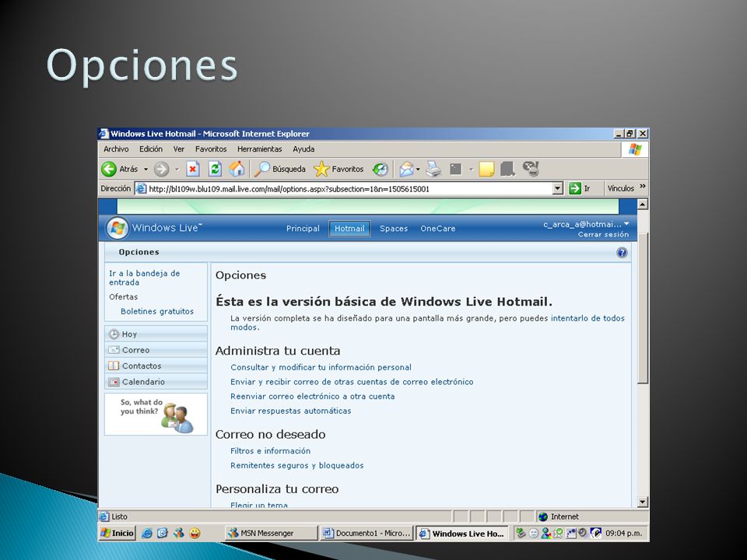Click the yellow smiley quick launch icon
This screenshot has height=560, width=747.
[x=195, y=534]
